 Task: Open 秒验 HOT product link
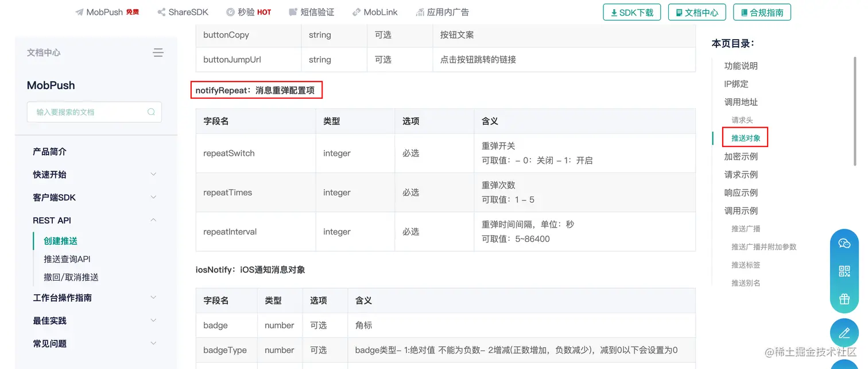click(x=249, y=12)
